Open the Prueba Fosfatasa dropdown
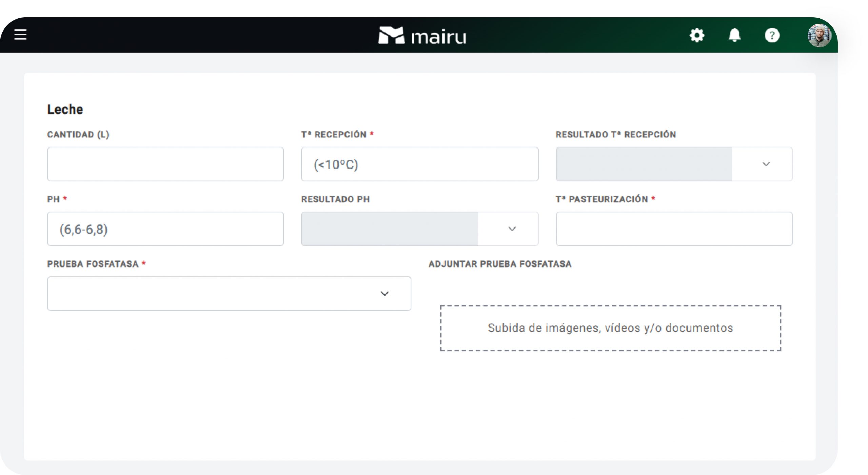Screen dimensions: 868x475 point(229,294)
